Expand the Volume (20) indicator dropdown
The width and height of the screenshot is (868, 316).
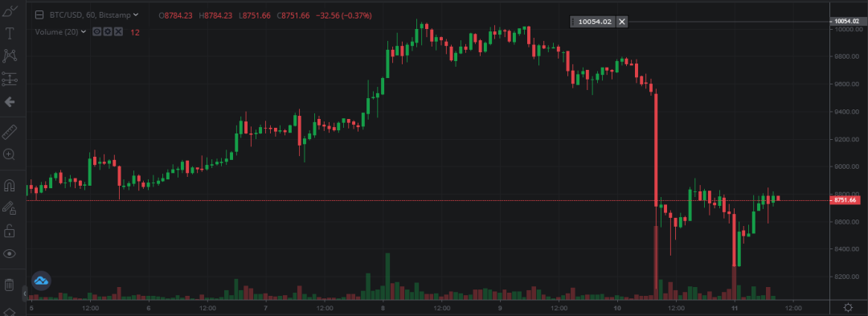84,32
